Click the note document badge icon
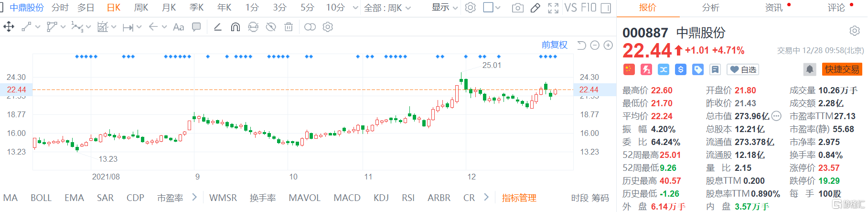This screenshot has width=868, height=212. pos(715,69)
